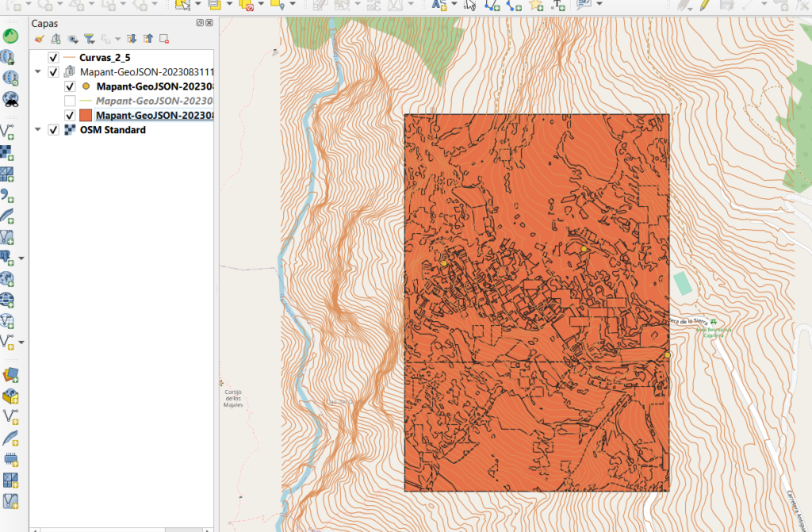
Task: Open Manage Map Themes eye icon
Action: [x=72, y=38]
